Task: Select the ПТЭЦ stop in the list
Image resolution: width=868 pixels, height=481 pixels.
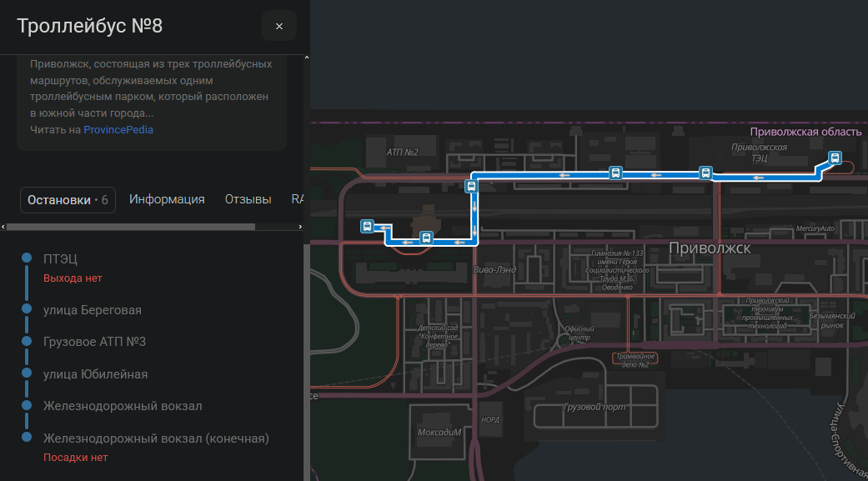Action: click(x=60, y=259)
